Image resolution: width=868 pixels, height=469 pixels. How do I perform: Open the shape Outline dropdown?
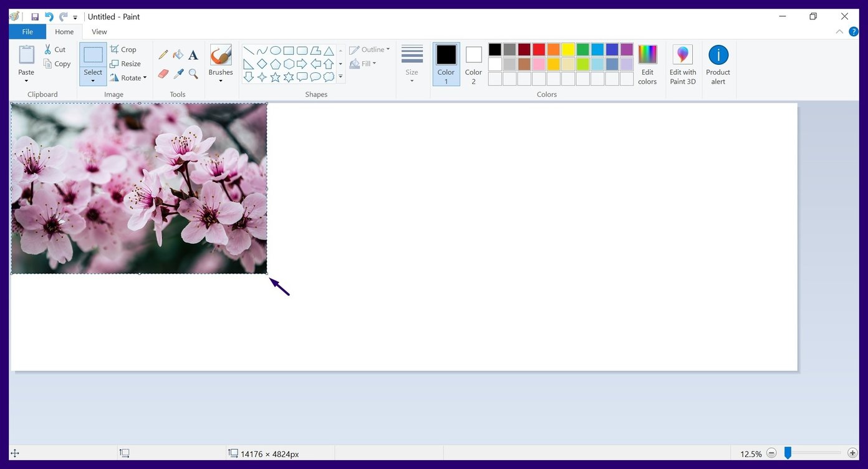click(x=370, y=49)
